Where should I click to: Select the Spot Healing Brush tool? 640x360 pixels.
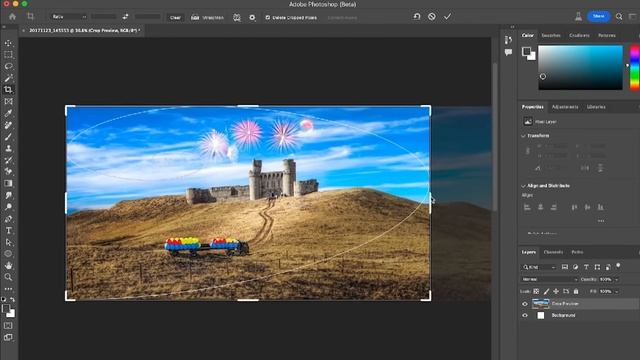pyautogui.click(x=8, y=125)
